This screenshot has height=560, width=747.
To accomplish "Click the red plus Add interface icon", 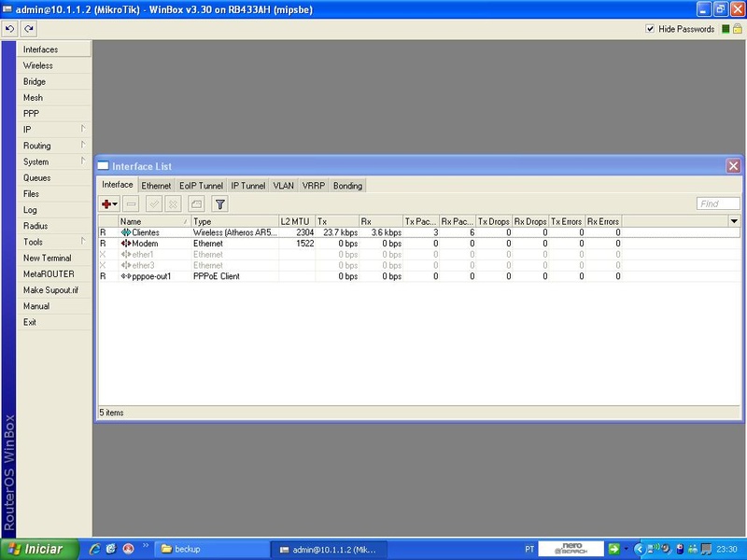I will pyautogui.click(x=106, y=204).
